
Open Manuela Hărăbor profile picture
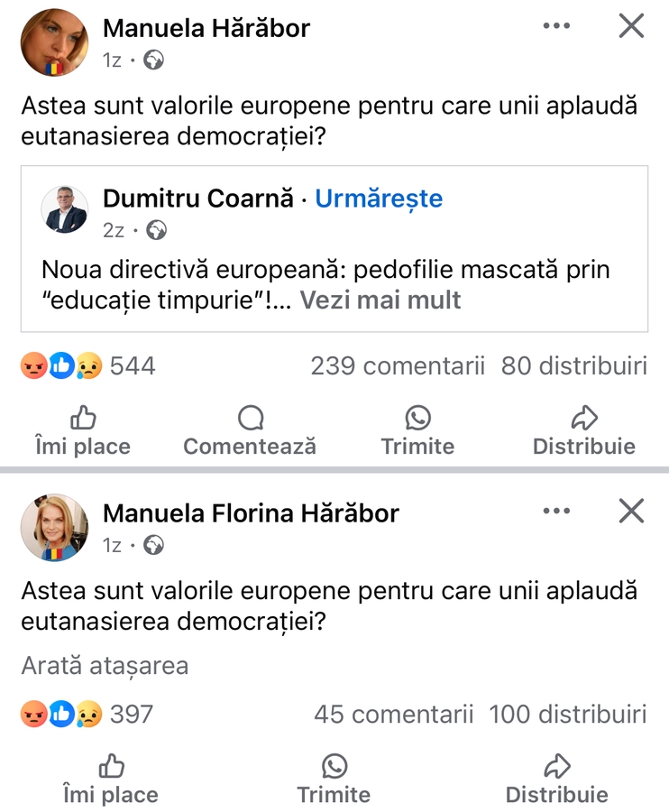[54, 42]
